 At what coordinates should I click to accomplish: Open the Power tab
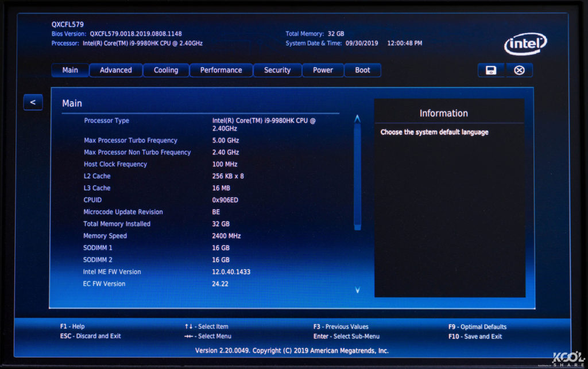[x=323, y=70]
